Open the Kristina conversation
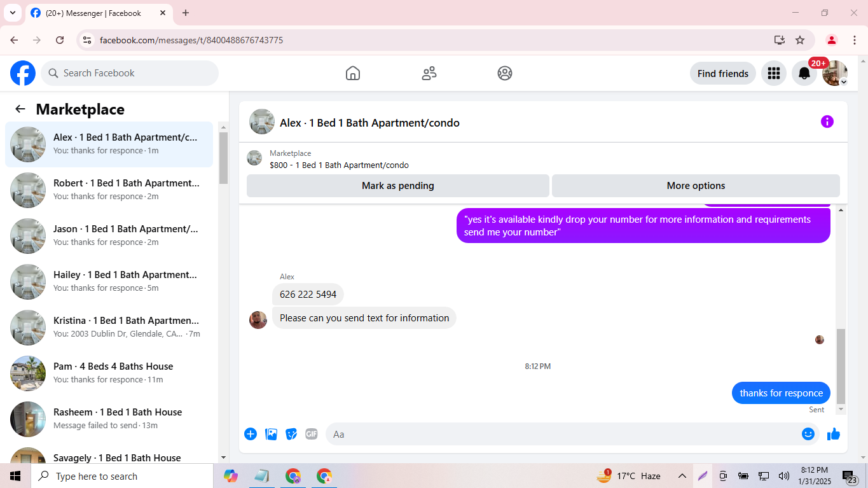 [x=109, y=328]
